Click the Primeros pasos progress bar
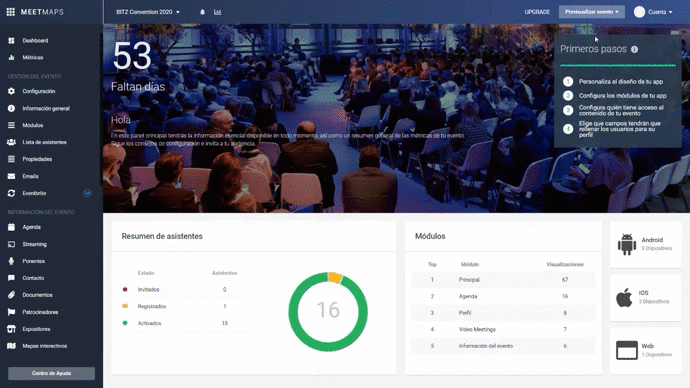 [x=618, y=66]
